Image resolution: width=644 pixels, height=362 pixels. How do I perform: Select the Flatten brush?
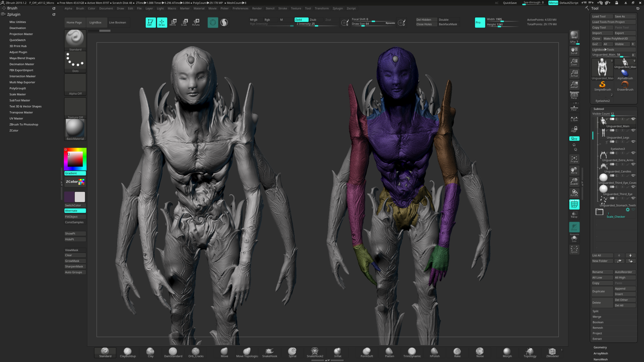(x=389, y=352)
